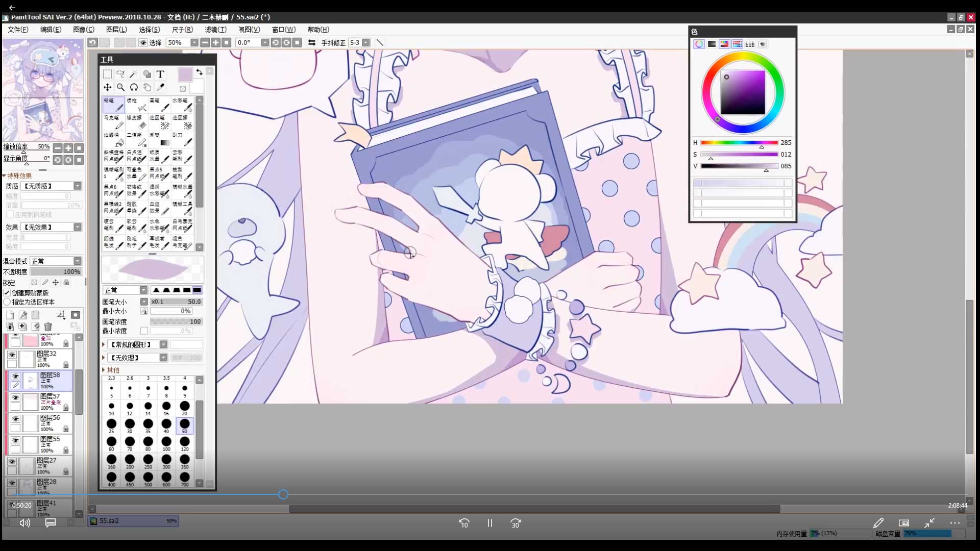980x551 pixels.
Task: Select the 橡皮擦 eraser tool
Action: 136,121
